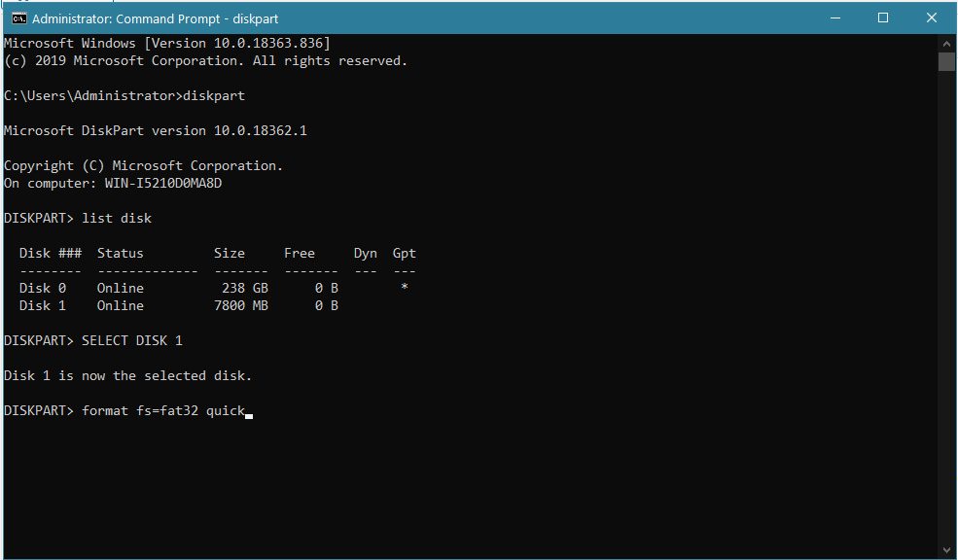The width and height of the screenshot is (958, 560).
Task: Click the 'Gpt' column header
Action: [405, 254]
